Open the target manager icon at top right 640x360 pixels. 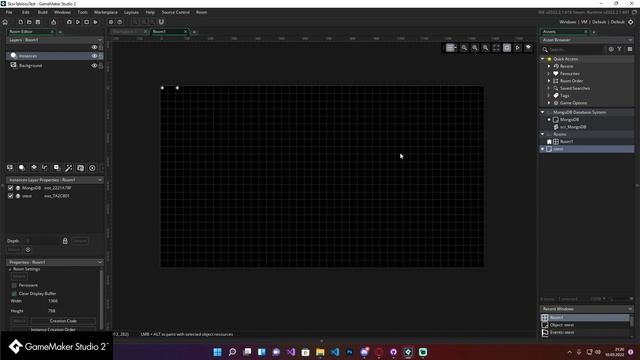tap(631, 22)
